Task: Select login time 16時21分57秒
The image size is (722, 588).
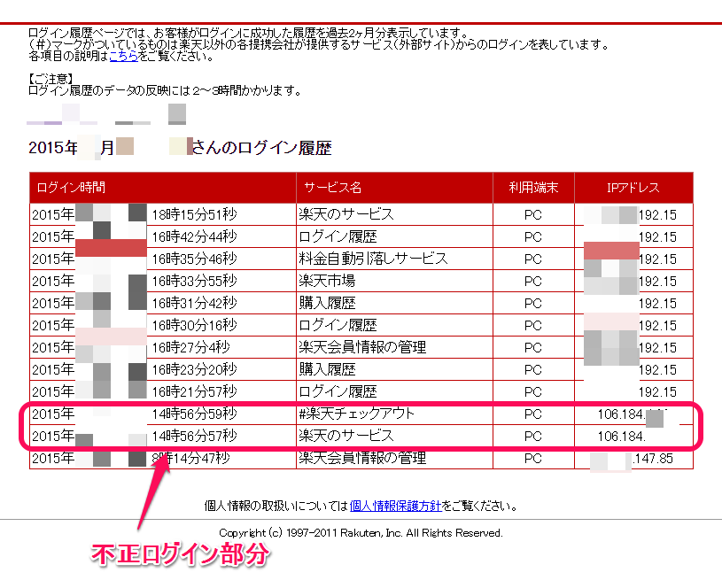Action: (x=194, y=391)
